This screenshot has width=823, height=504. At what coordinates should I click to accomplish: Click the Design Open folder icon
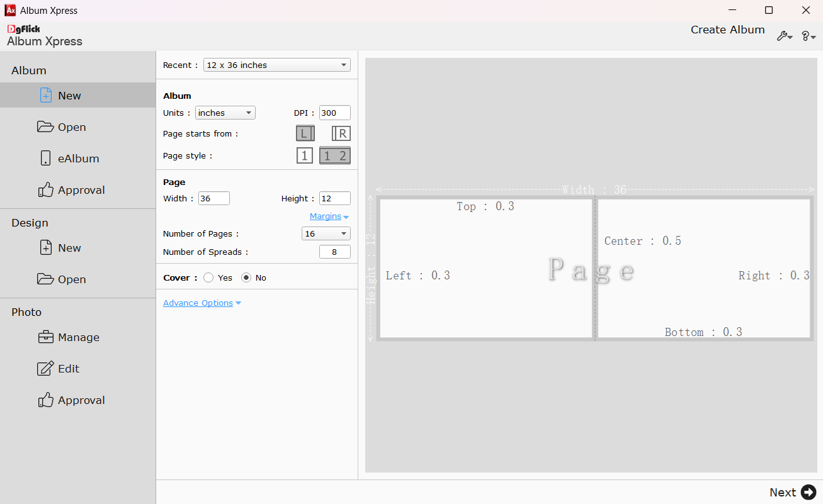pos(45,279)
